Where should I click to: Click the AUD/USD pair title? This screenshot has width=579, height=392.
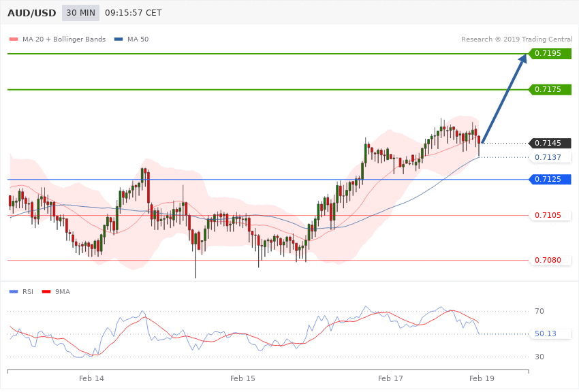tap(32, 13)
